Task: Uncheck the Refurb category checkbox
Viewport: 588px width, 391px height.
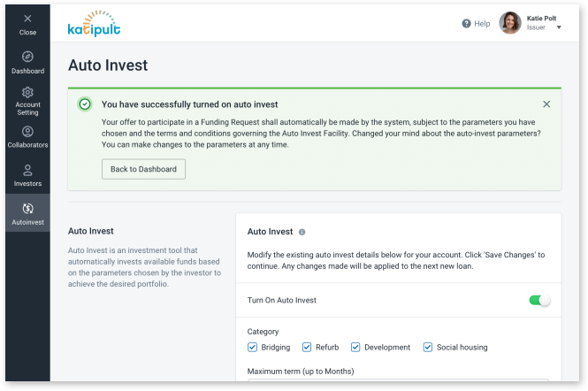Action: pyautogui.click(x=307, y=347)
